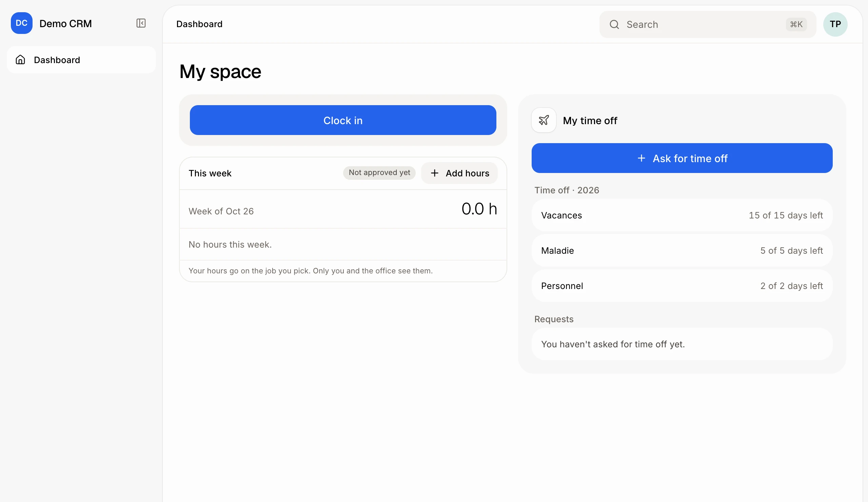The width and height of the screenshot is (868, 502).
Task: Click the Add hours button
Action: point(459,173)
